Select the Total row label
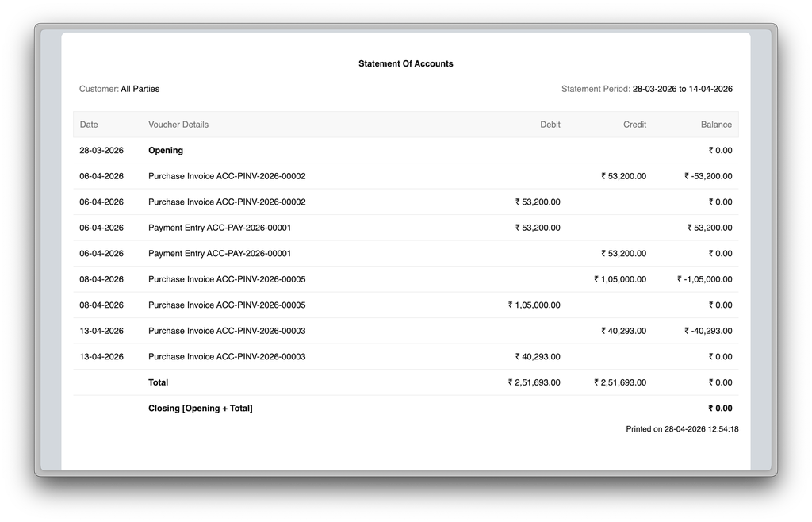Image resolution: width=812 pixels, height=522 pixels. pos(159,382)
